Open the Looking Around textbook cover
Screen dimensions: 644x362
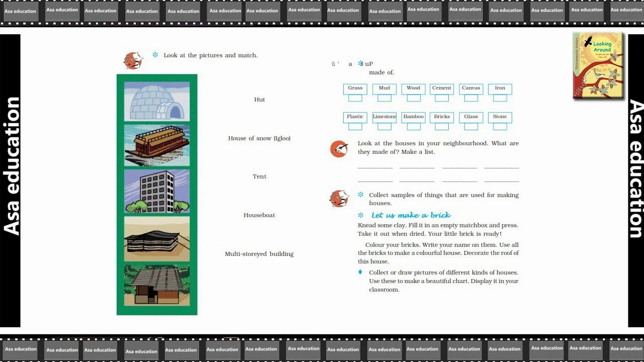click(x=598, y=65)
